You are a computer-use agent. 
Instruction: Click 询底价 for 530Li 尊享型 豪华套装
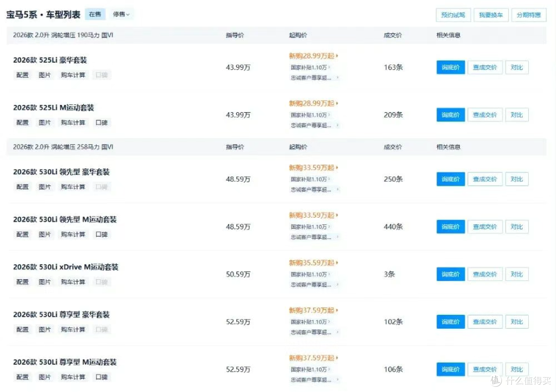[450, 322]
